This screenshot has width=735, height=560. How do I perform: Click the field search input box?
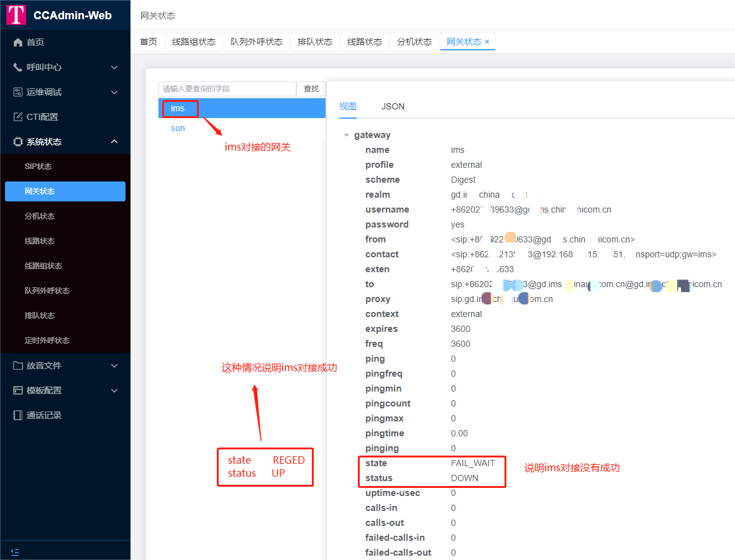tap(227, 89)
